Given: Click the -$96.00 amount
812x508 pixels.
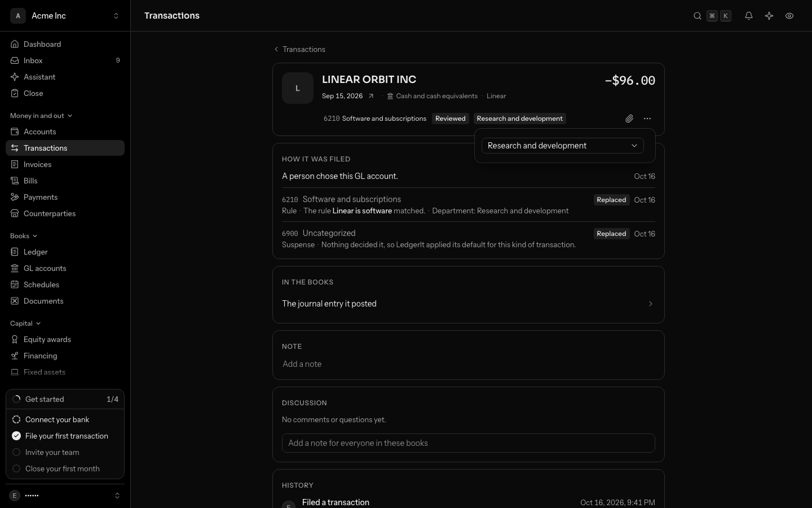Looking at the screenshot, I should 630,80.
